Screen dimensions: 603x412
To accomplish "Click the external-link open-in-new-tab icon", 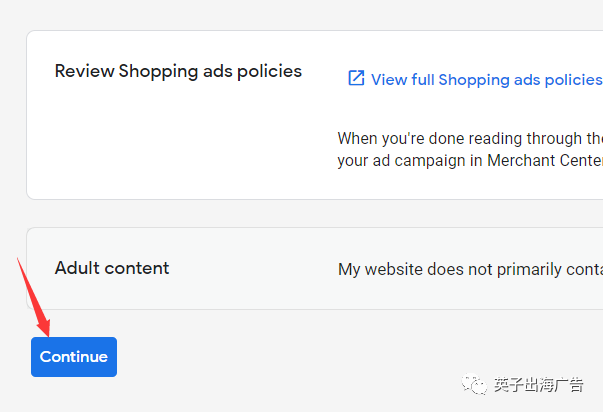I will (x=356, y=78).
